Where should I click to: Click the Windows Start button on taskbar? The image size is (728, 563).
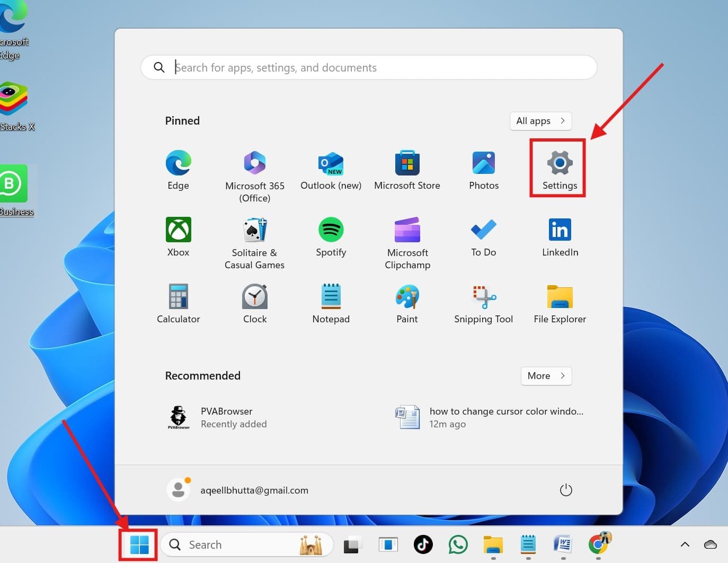139,544
